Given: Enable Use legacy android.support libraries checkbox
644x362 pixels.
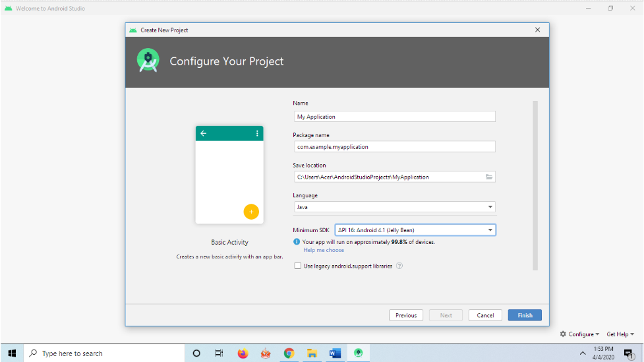Looking at the screenshot, I should 298,266.
